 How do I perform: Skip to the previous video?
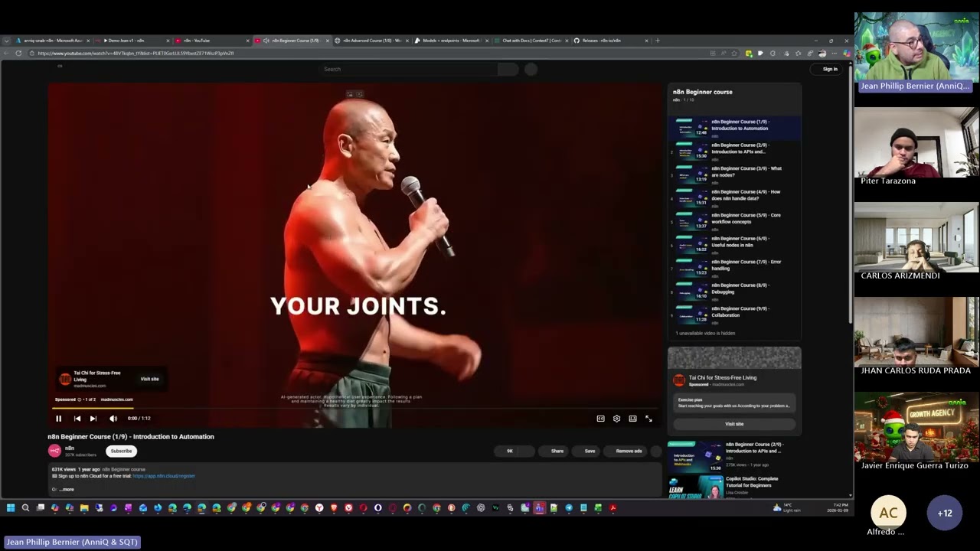[77, 419]
